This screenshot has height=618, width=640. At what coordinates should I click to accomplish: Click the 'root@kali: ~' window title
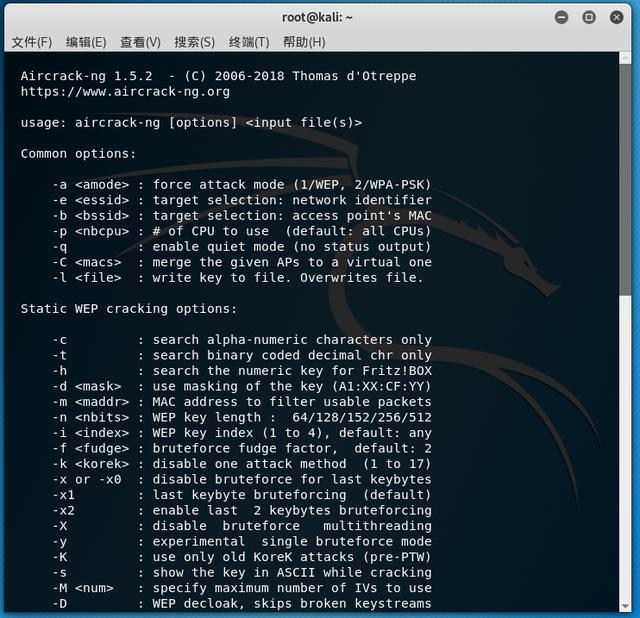tap(317, 18)
